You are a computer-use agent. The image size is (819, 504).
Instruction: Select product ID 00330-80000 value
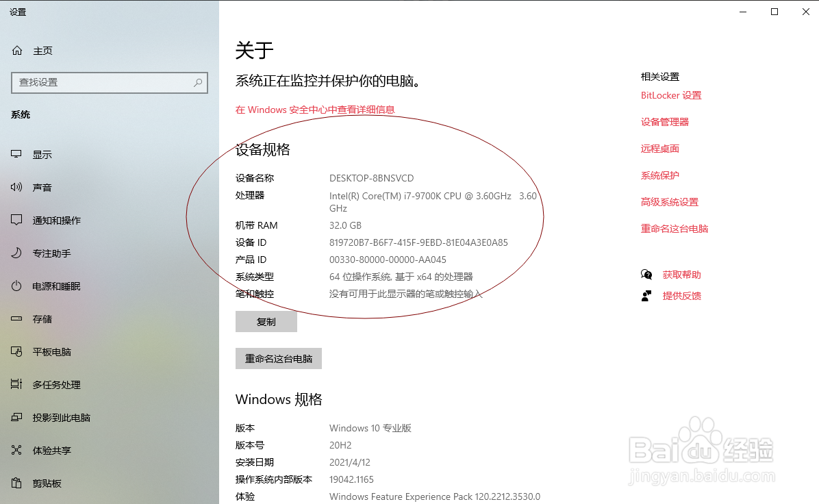(388, 260)
